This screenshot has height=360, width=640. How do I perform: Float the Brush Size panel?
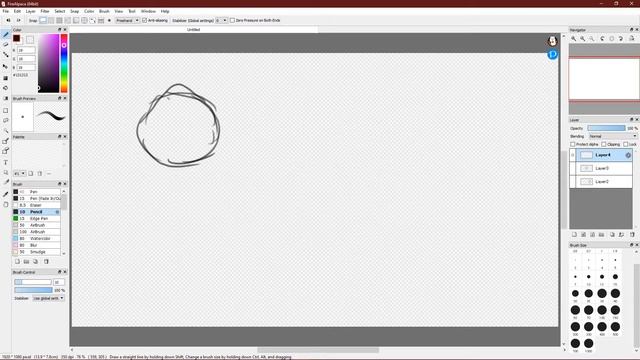tap(631, 245)
